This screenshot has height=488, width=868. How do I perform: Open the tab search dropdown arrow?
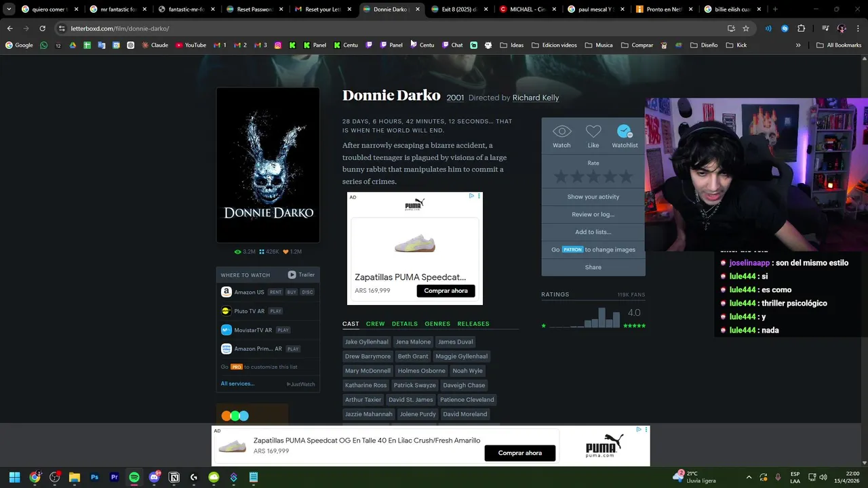pos(9,9)
